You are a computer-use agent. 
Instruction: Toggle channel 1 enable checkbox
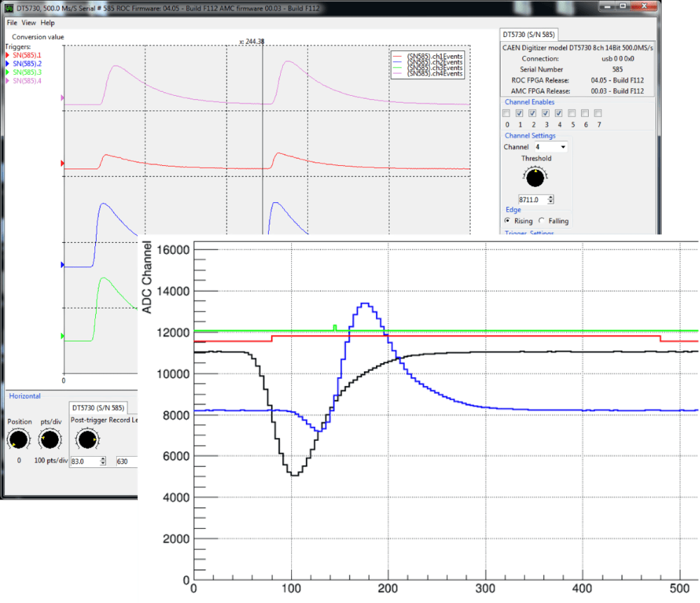[x=519, y=113]
